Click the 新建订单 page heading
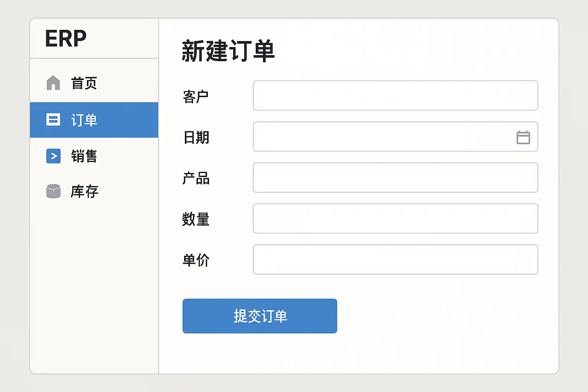The image size is (588, 392). tap(228, 51)
